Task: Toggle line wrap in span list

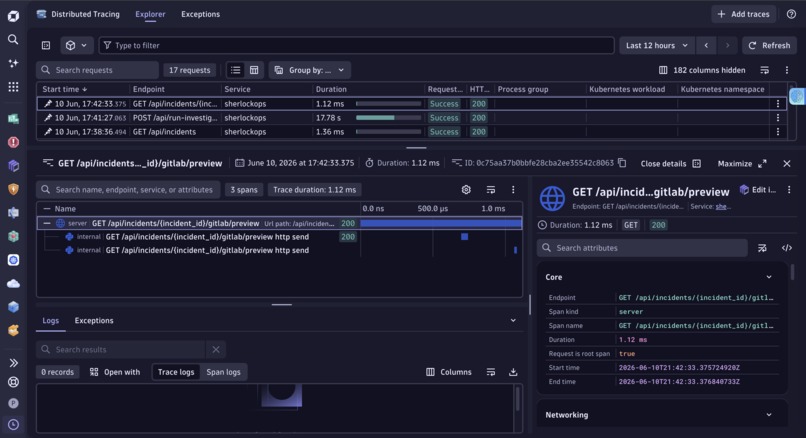Action: tap(491, 190)
